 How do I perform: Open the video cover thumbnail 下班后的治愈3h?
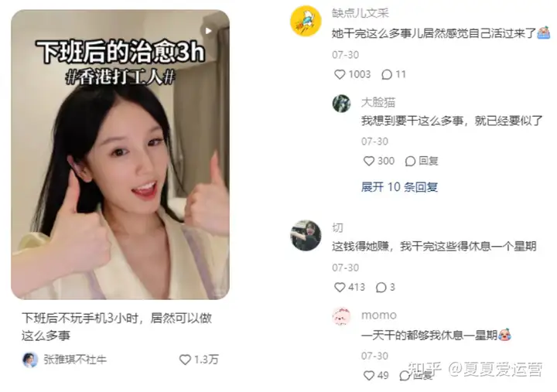(120, 155)
